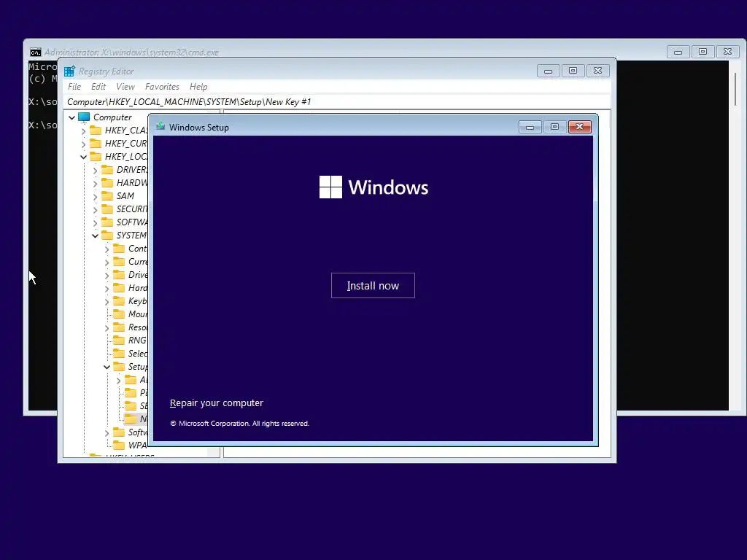Image resolution: width=747 pixels, height=560 pixels.
Task: Click the Registry Editor title bar icon
Action: (69, 71)
